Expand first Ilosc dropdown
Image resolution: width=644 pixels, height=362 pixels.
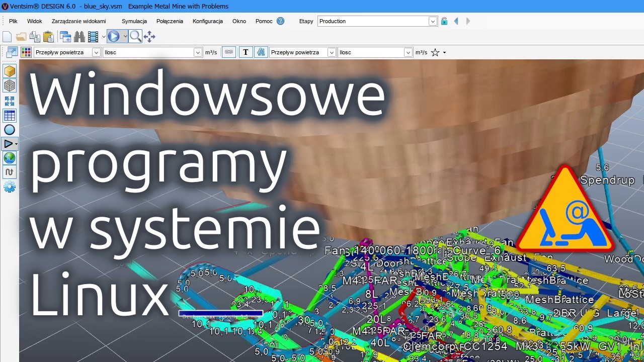tap(198, 52)
